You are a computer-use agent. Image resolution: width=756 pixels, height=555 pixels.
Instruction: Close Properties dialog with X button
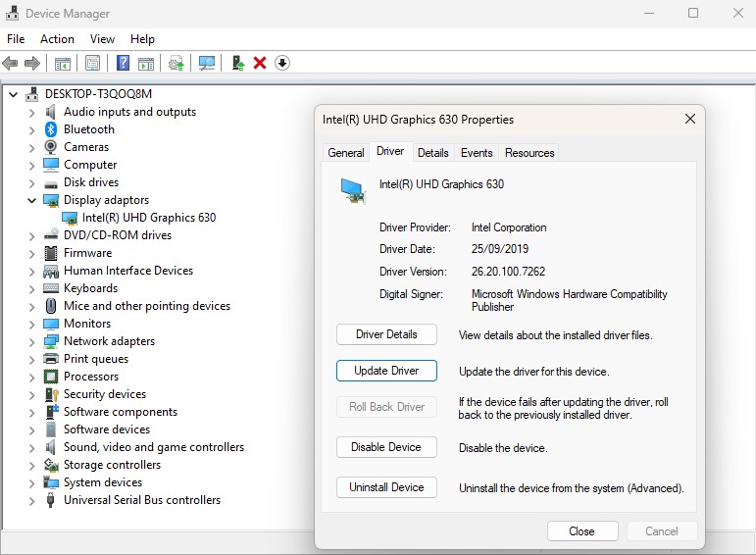pyautogui.click(x=690, y=119)
